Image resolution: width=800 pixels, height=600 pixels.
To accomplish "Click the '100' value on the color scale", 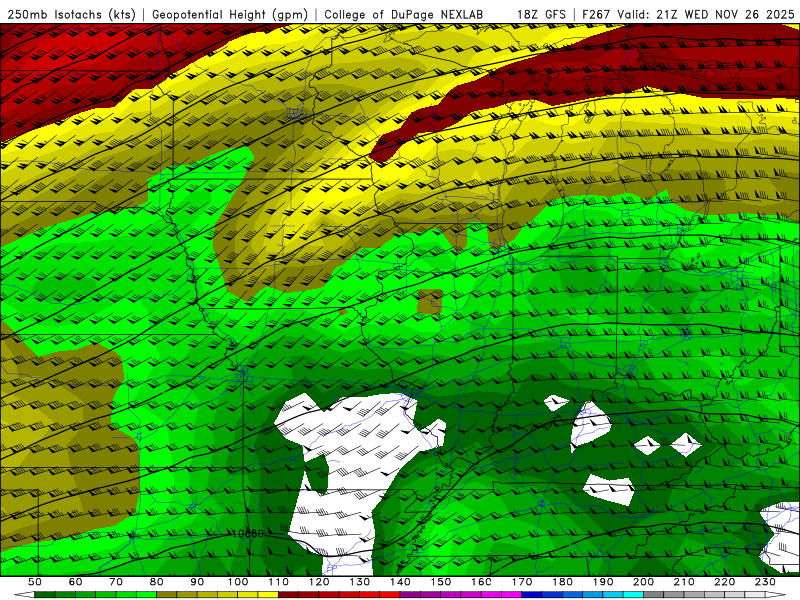I will click(x=238, y=582).
